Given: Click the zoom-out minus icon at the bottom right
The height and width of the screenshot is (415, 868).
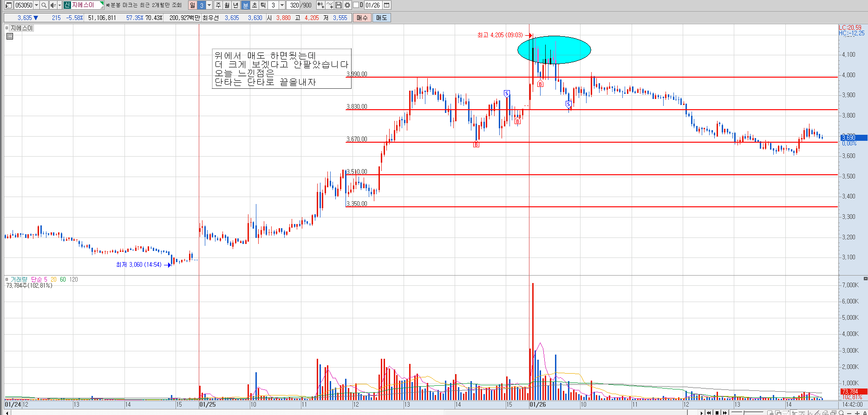Looking at the screenshot, I should (849, 413).
